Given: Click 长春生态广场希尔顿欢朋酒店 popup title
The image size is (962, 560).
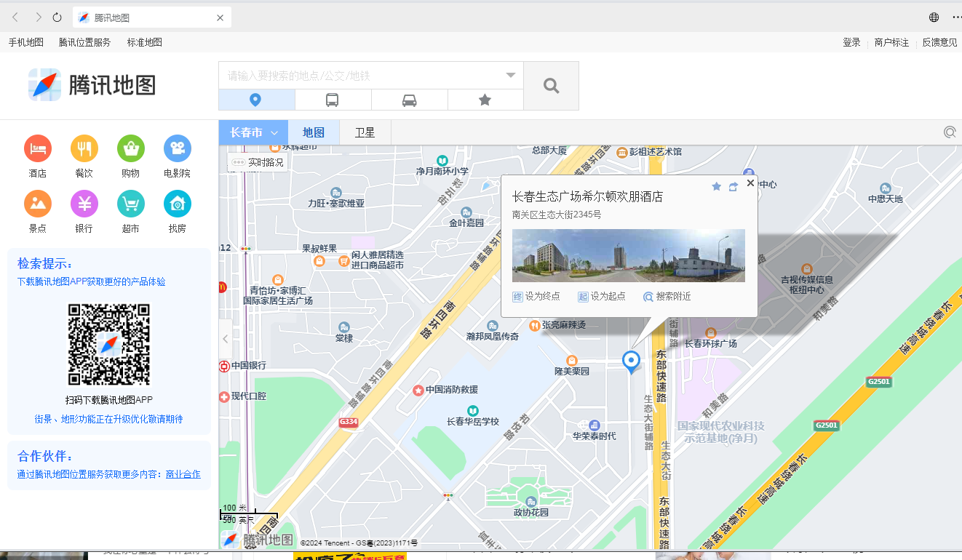Looking at the screenshot, I should 588,196.
